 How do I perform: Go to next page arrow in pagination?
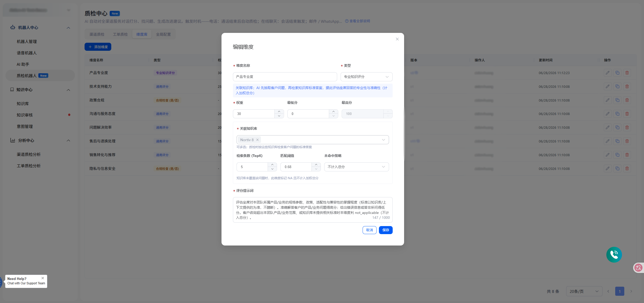coord(631,291)
